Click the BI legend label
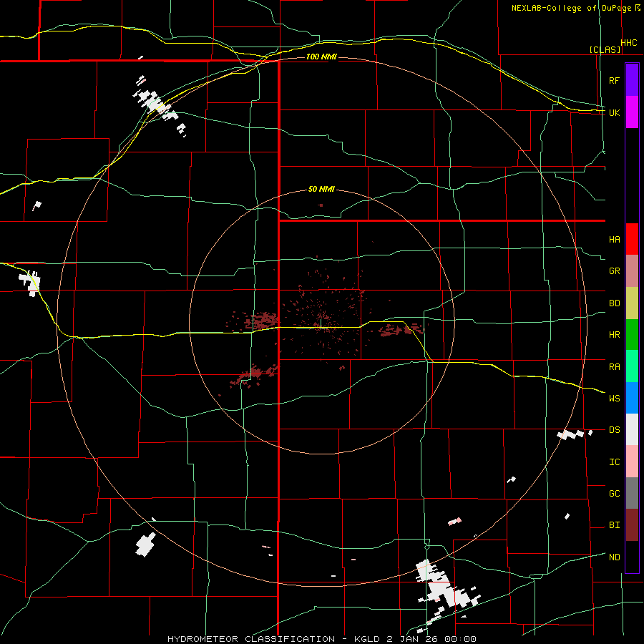This screenshot has height=644, width=644. pyautogui.click(x=614, y=525)
